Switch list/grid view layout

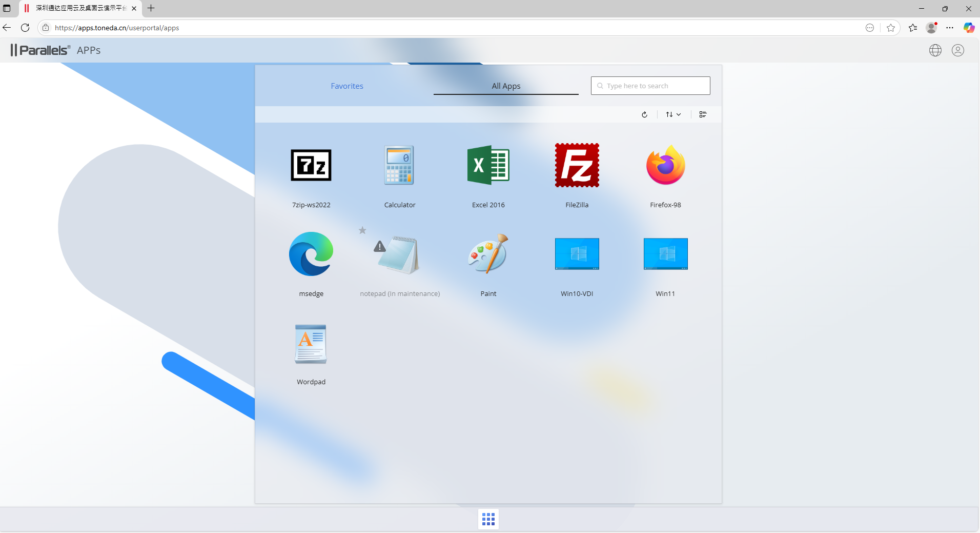coord(703,114)
